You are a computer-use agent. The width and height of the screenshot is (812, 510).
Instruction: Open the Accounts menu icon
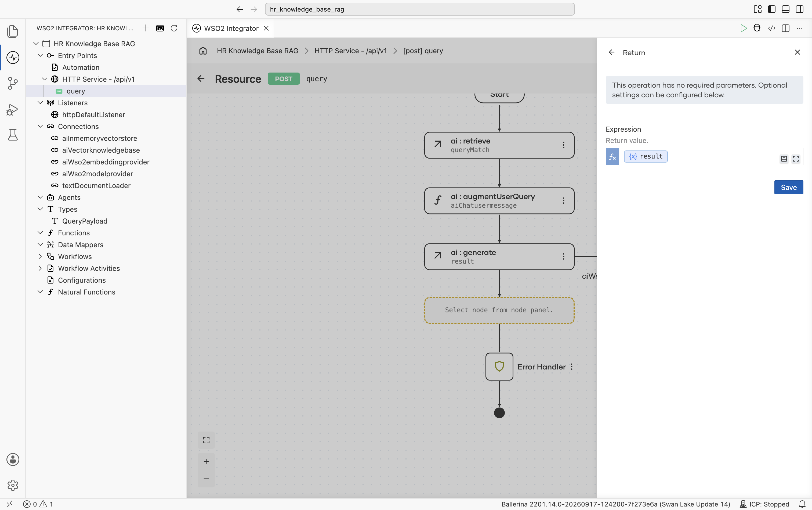pyautogui.click(x=12, y=459)
